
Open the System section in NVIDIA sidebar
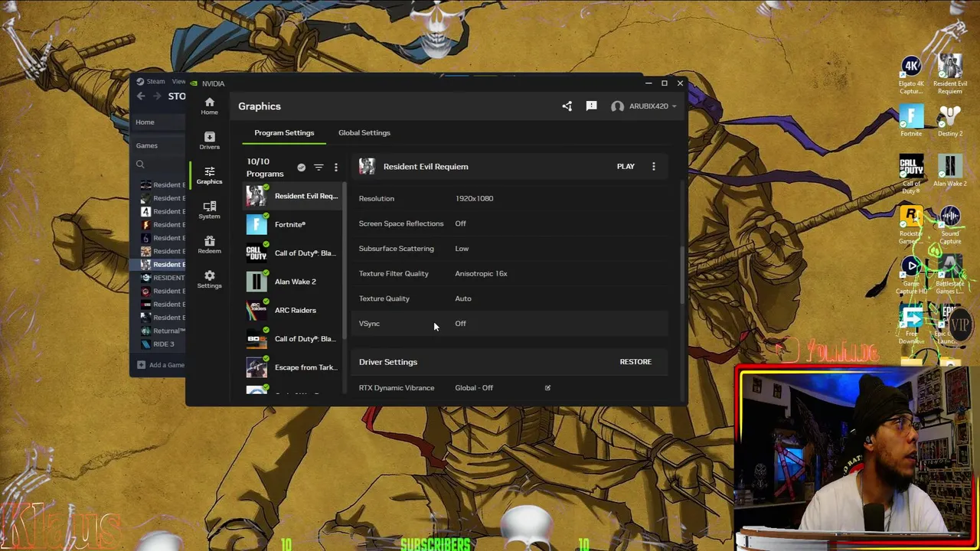209,210
